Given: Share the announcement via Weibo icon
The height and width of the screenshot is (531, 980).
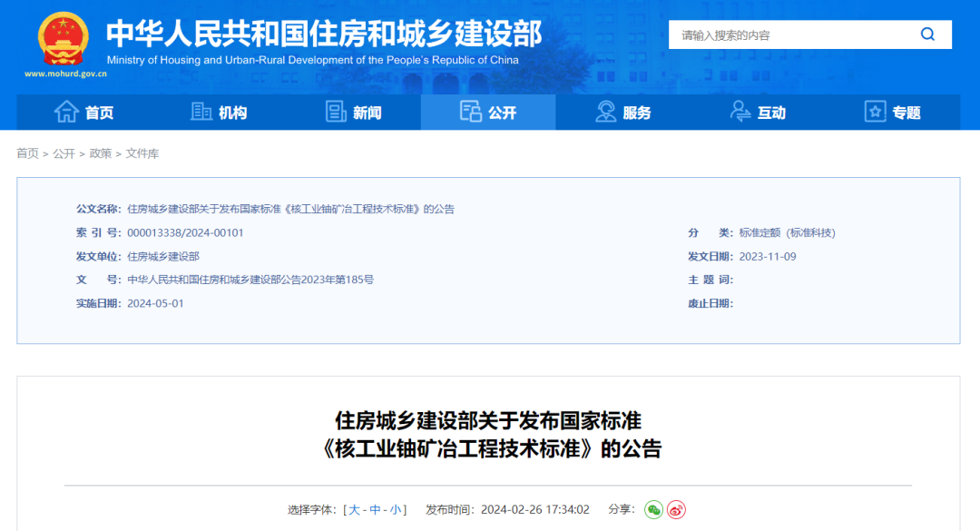Looking at the screenshot, I should pyautogui.click(x=675, y=510).
